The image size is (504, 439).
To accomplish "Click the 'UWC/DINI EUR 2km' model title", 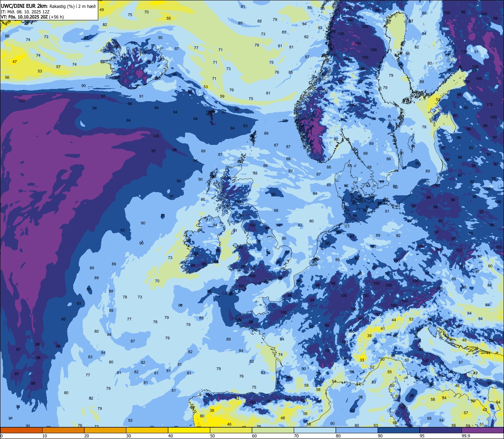I will click(24, 6).
